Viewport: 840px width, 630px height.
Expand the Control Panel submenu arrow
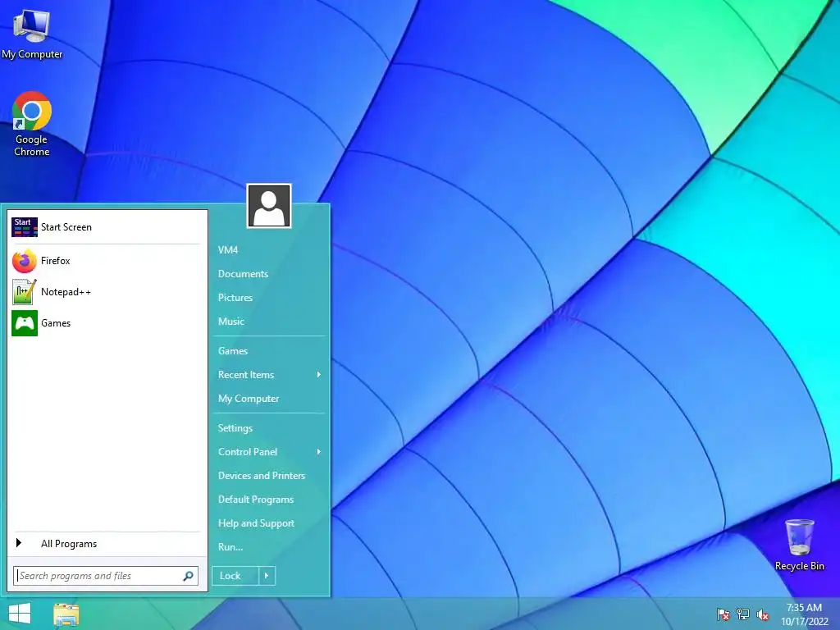pos(319,452)
